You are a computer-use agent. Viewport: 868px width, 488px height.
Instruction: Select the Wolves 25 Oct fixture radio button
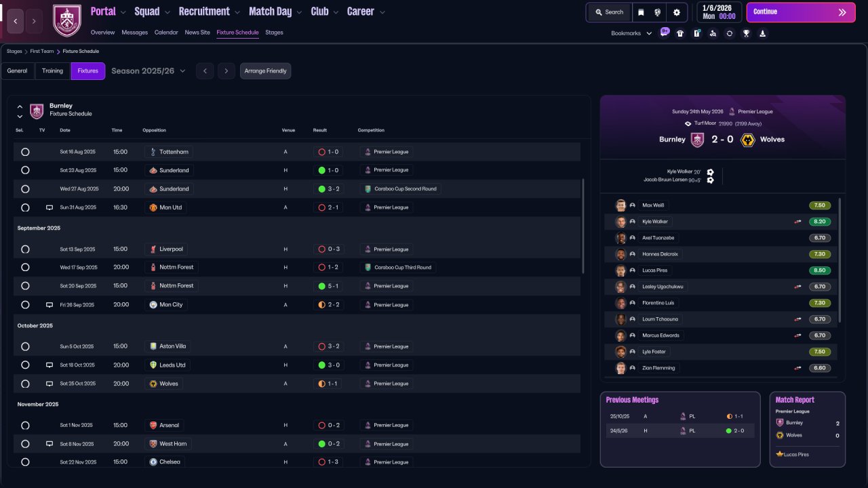(25, 384)
